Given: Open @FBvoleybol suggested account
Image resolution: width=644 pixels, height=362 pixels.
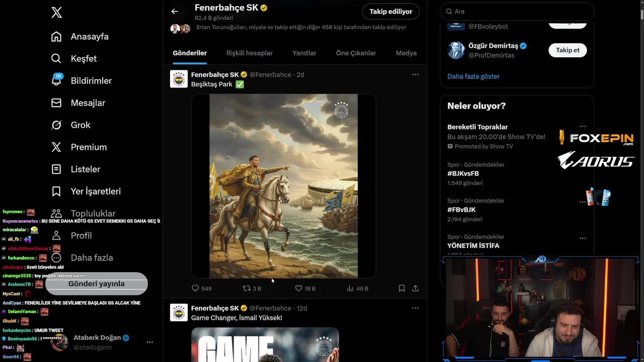Looking at the screenshot, I should [x=488, y=27].
